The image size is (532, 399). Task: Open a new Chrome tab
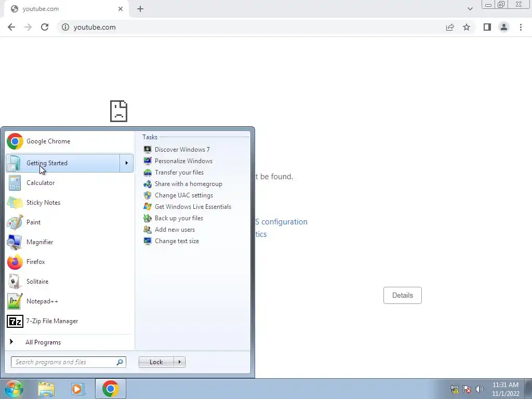(x=140, y=9)
